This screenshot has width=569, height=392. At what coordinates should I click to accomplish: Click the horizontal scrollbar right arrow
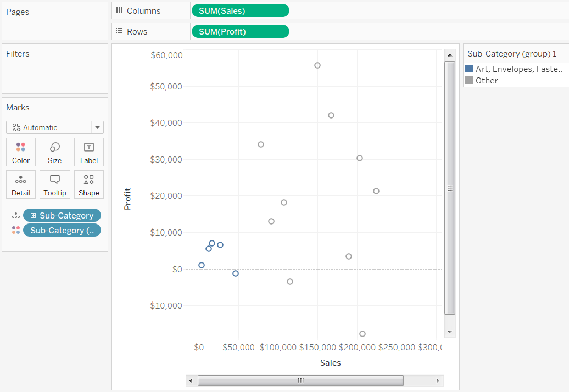point(438,380)
